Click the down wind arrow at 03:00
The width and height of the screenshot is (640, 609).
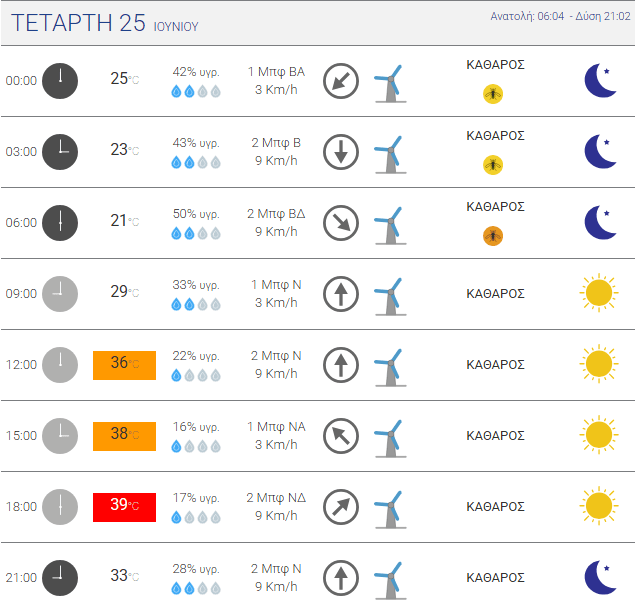click(x=341, y=152)
